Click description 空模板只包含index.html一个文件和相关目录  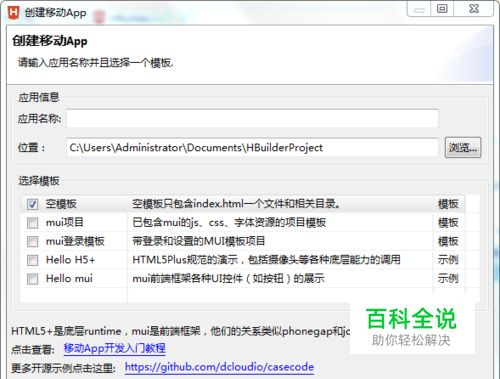coord(236,204)
